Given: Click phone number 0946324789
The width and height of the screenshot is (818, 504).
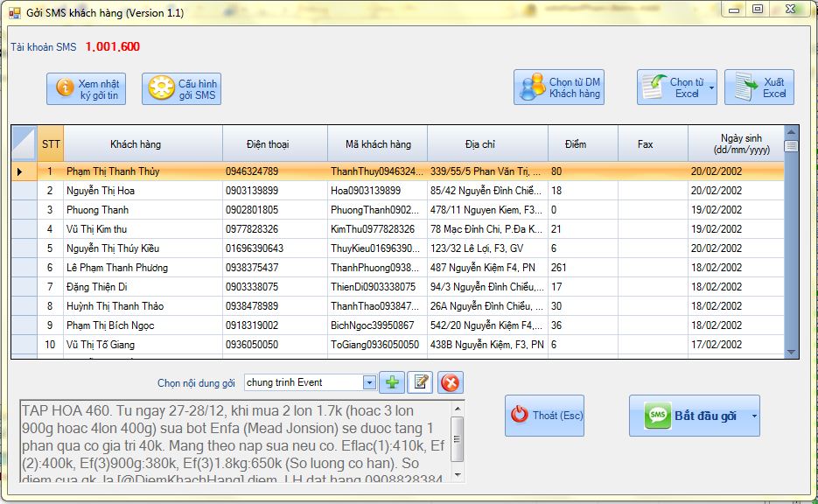Looking at the screenshot, I should pos(251,171).
